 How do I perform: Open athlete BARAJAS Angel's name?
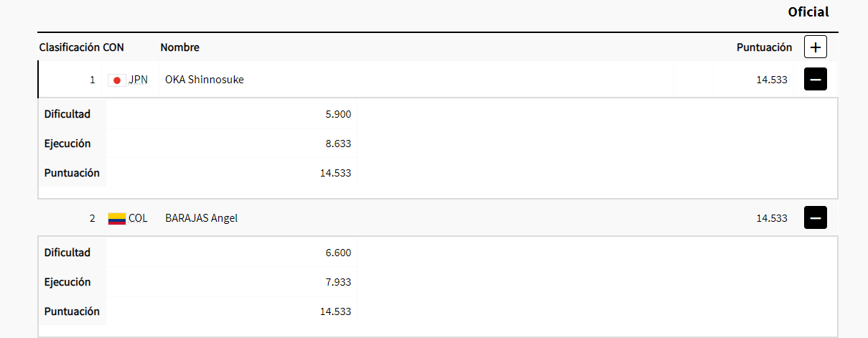[202, 218]
